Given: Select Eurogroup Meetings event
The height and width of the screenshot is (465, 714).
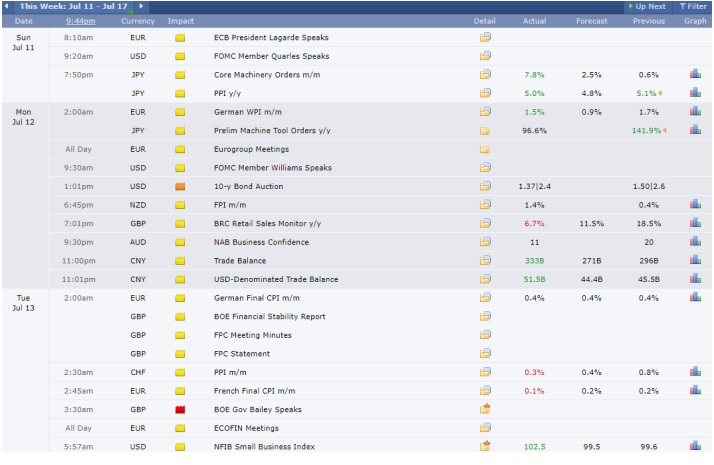Looking at the screenshot, I should click(251, 149).
